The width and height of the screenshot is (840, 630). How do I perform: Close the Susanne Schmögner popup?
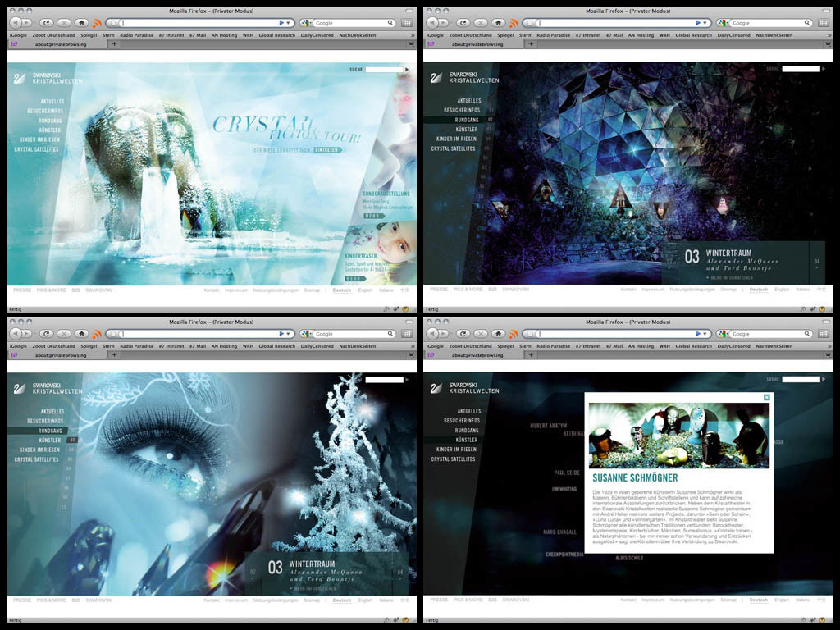[x=767, y=397]
